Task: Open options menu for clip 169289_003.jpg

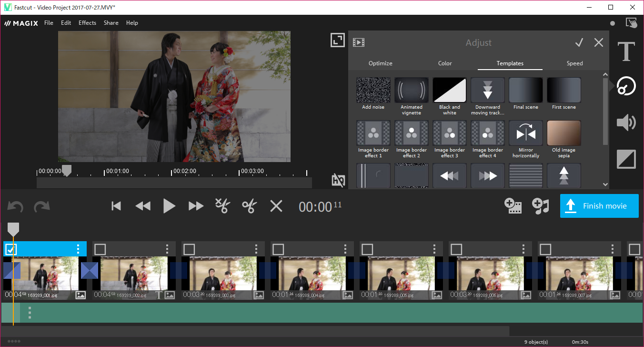Action: tap(256, 249)
